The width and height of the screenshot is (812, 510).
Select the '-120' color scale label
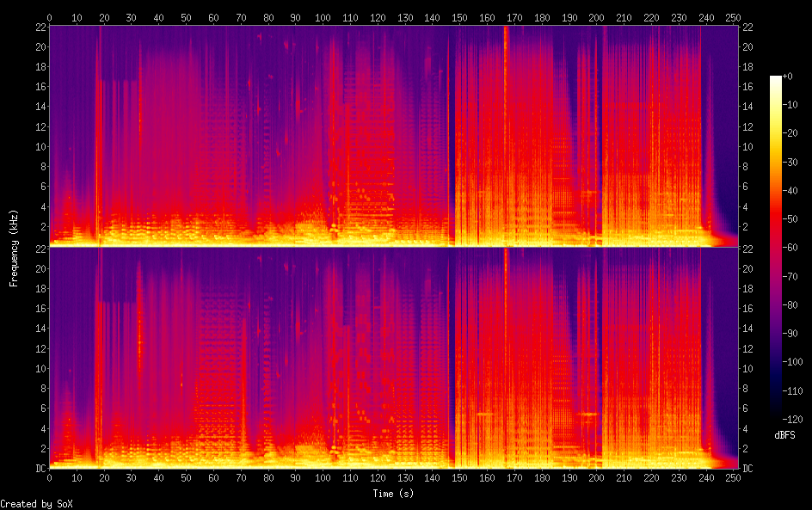793,420
